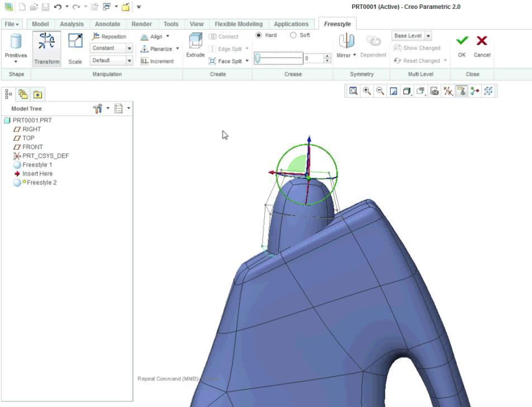Open the Favorites tab icon
The width and height of the screenshot is (532, 407).
coord(37,94)
